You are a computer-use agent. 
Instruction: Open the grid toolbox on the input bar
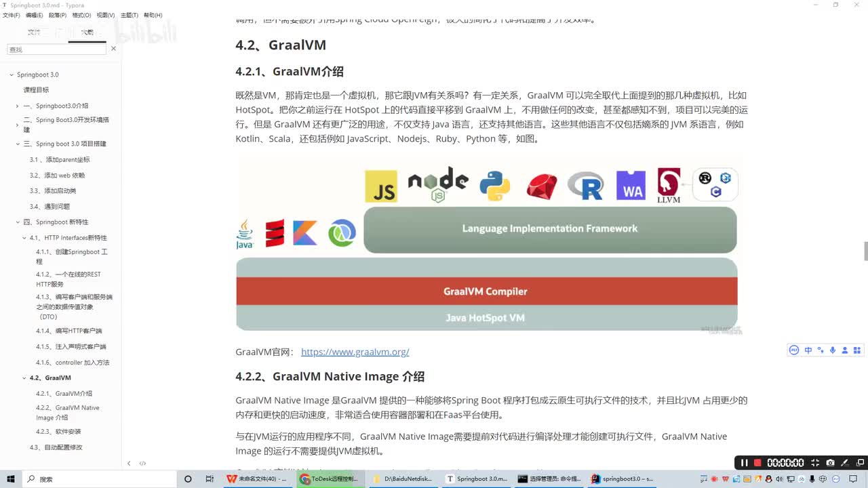[858, 350]
